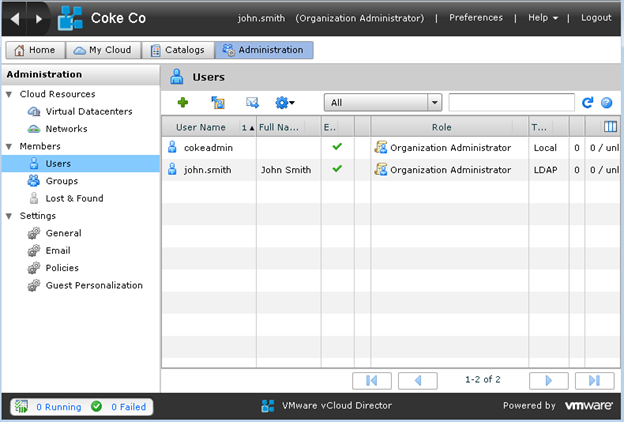Collapse the Settings tree section

point(9,216)
